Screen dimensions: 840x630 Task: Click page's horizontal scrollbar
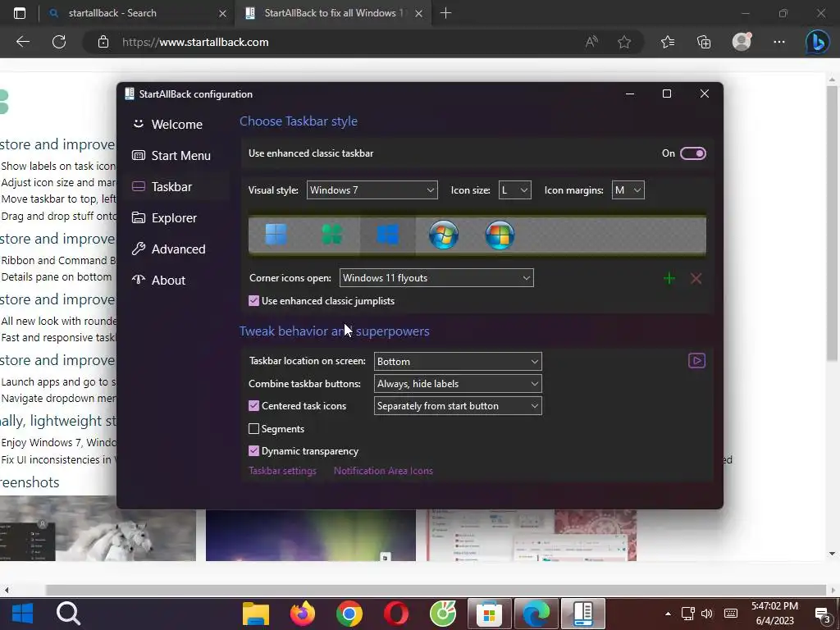436,591
